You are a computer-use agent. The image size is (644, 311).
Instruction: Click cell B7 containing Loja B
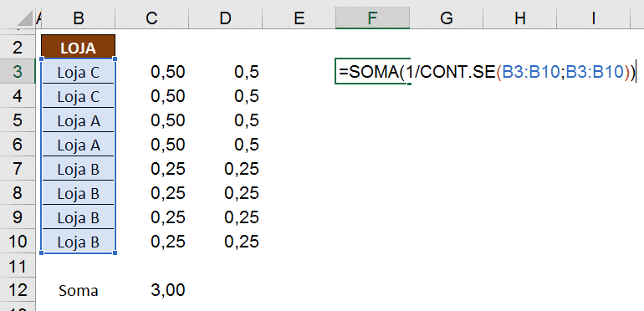78,169
